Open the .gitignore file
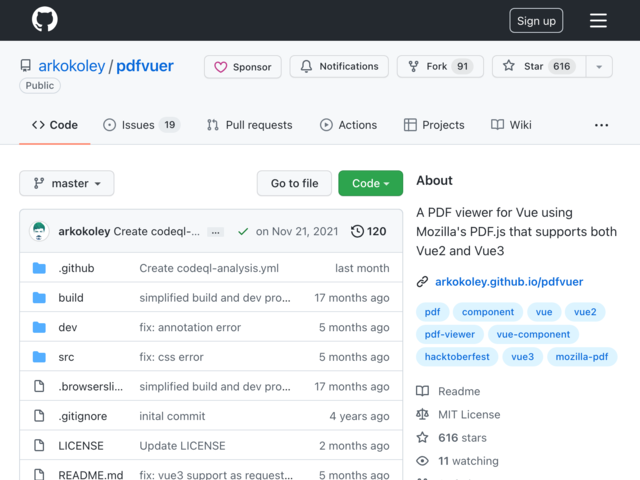The width and height of the screenshot is (640, 480). 83,416
